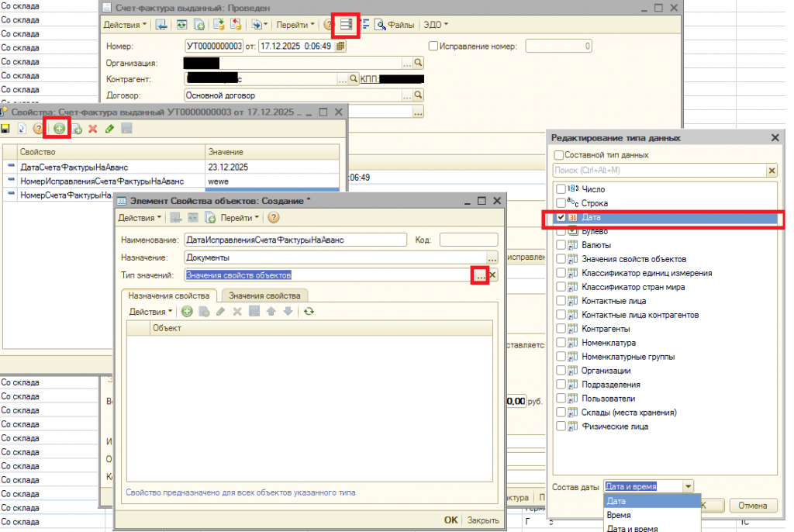Click the calendar icon next to invoice date

point(340,46)
